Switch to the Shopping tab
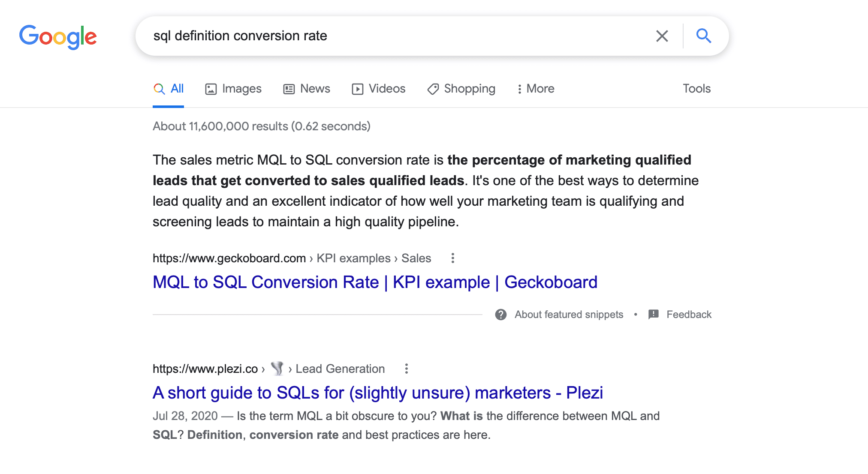The image size is (868, 474). point(461,89)
